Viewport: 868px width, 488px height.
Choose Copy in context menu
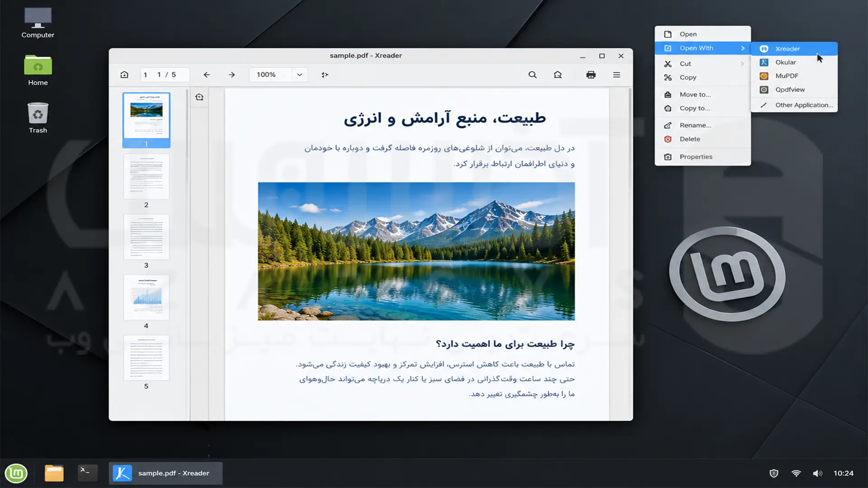tap(703, 78)
